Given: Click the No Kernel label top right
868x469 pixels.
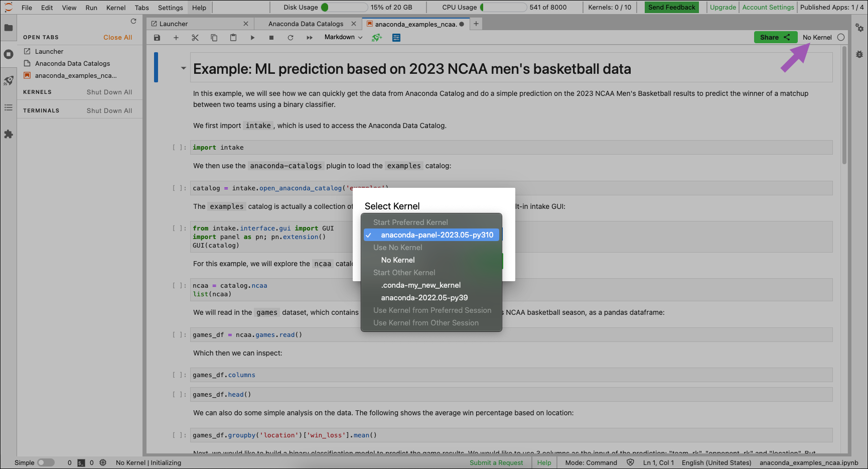Looking at the screenshot, I should [817, 37].
